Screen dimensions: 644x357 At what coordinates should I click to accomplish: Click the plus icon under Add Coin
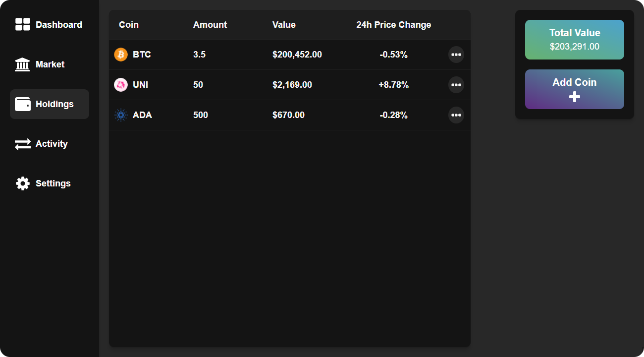pyautogui.click(x=575, y=97)
